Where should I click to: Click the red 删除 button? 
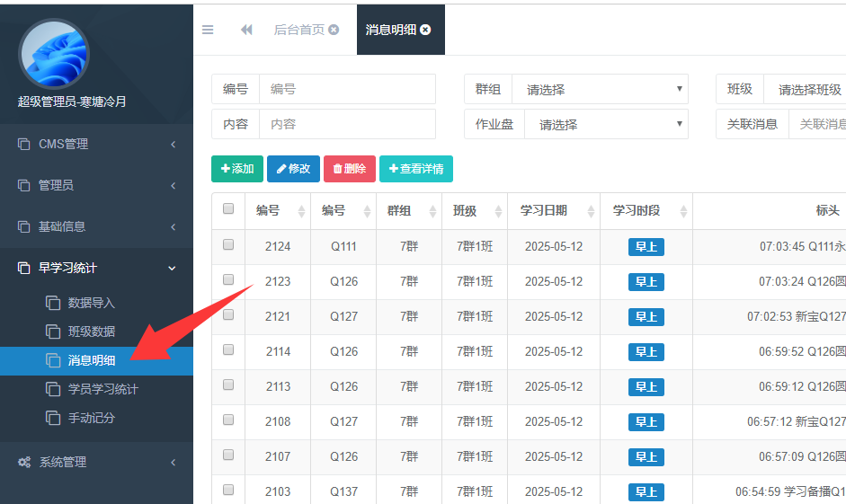[349, 169]
